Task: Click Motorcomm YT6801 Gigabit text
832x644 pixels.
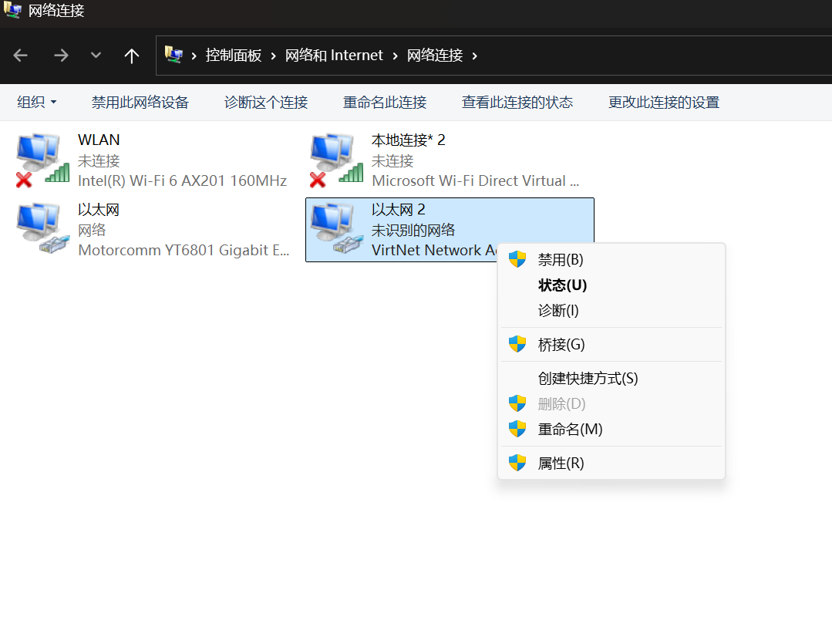Action: point(184,250)
